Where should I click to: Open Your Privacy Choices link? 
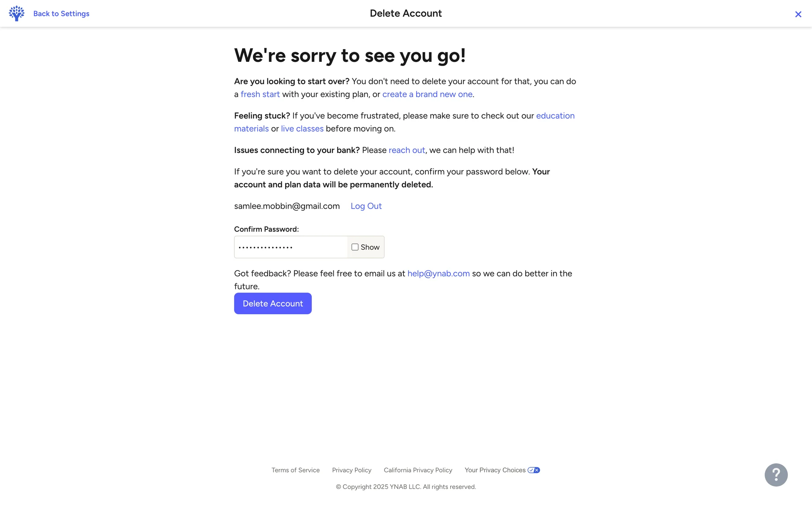pos(495,470)
